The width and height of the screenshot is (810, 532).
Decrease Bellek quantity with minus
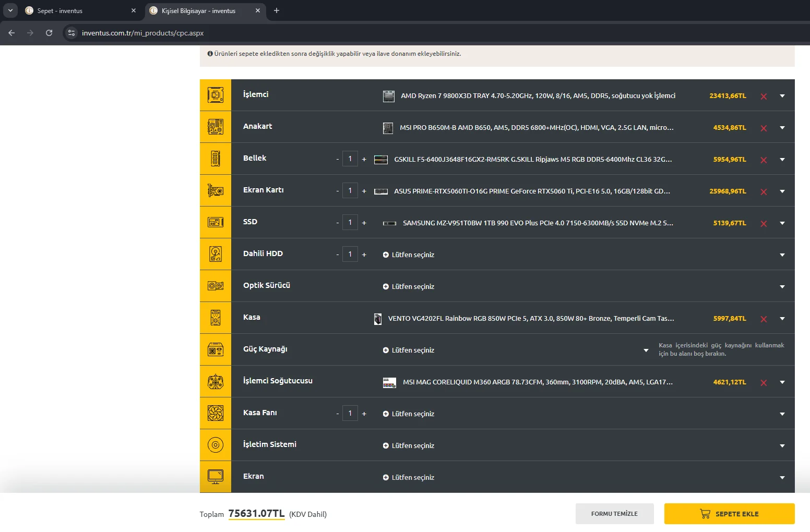coord(338,159)
